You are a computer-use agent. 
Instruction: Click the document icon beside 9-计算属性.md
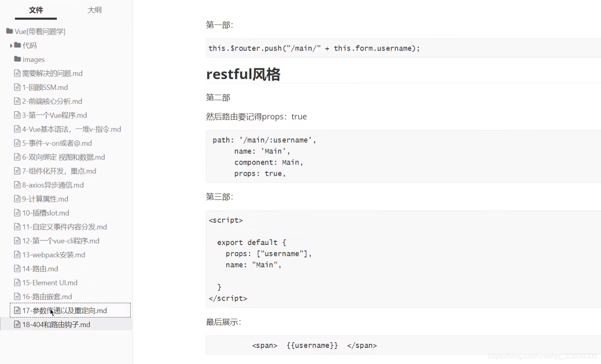coord(17,199)
